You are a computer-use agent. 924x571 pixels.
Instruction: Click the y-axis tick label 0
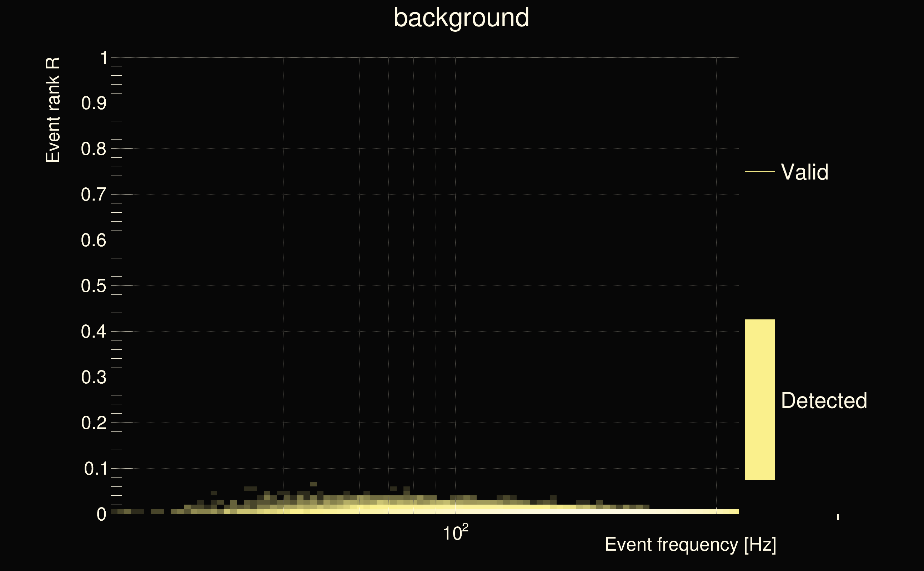point(101,514)
